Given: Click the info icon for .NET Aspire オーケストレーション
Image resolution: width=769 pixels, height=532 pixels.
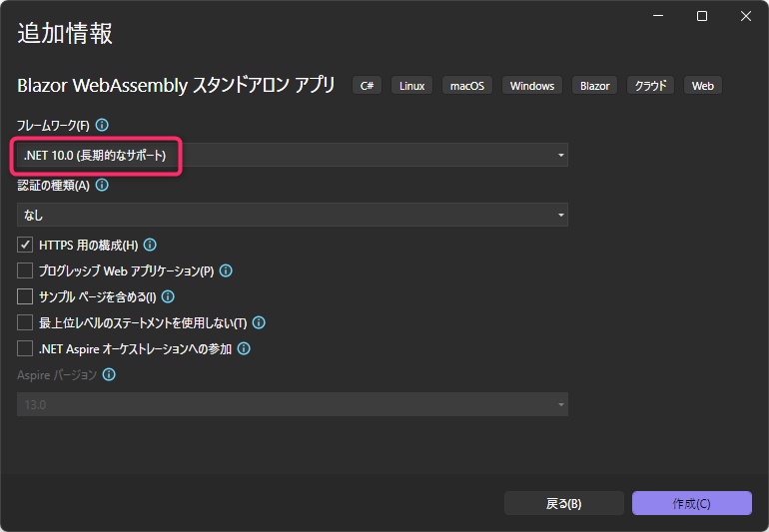Looking at the screenshot, I should point(244,348).
